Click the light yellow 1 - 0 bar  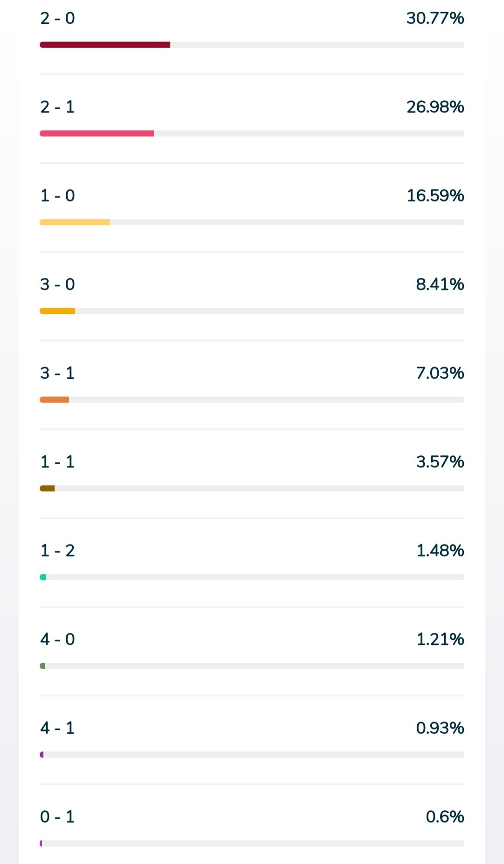tap(75, 222)
